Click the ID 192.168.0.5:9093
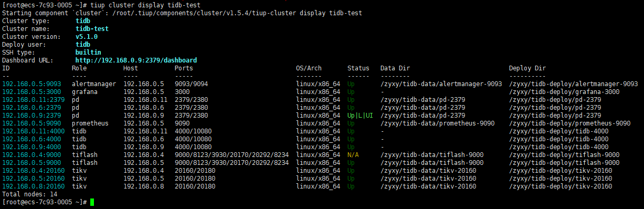 [x=31, y=84]
